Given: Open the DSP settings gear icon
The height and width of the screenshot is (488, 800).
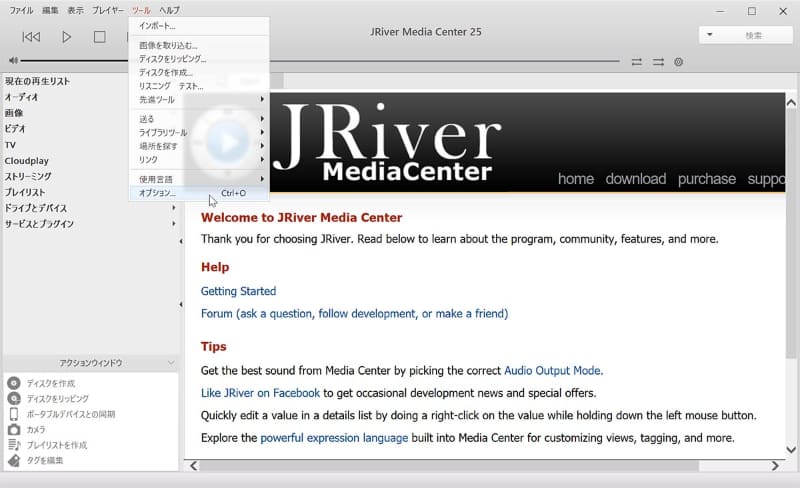Looking at the screenshot, I should click(679, 62).
